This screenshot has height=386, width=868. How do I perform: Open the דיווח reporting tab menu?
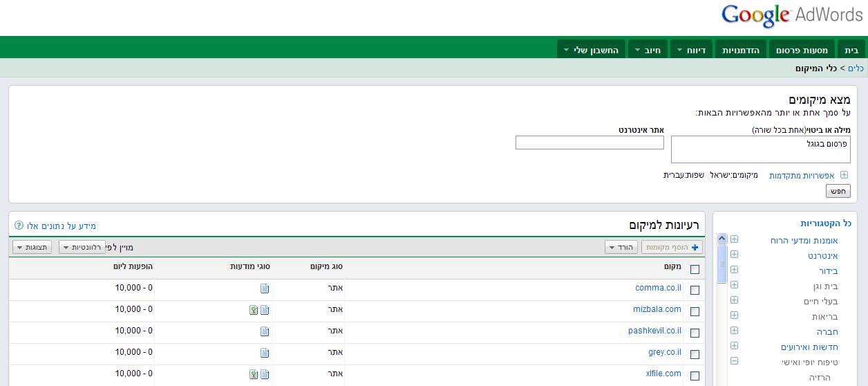691,50
